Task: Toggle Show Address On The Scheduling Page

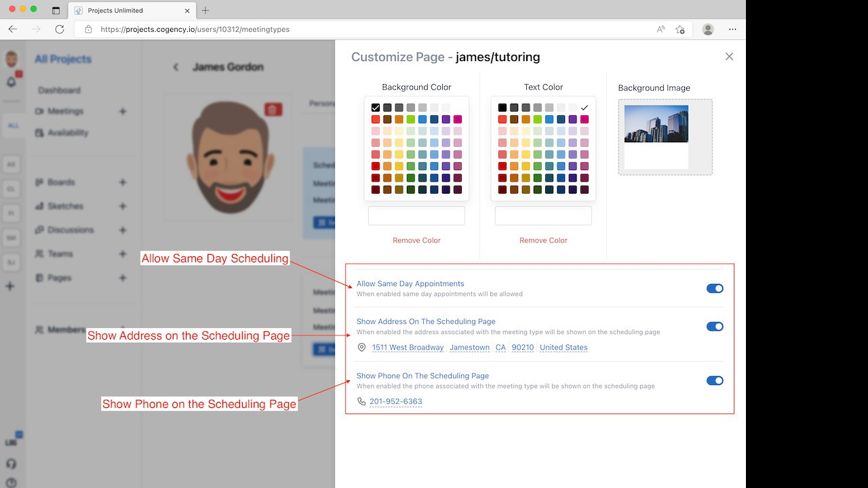Action: (715, 327)
